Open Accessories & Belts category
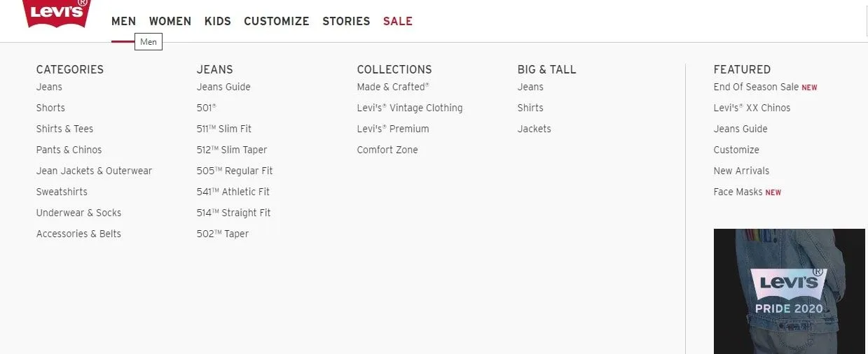Image resolution: width=868 pixels, height=354 pixels. coord(78,234)
